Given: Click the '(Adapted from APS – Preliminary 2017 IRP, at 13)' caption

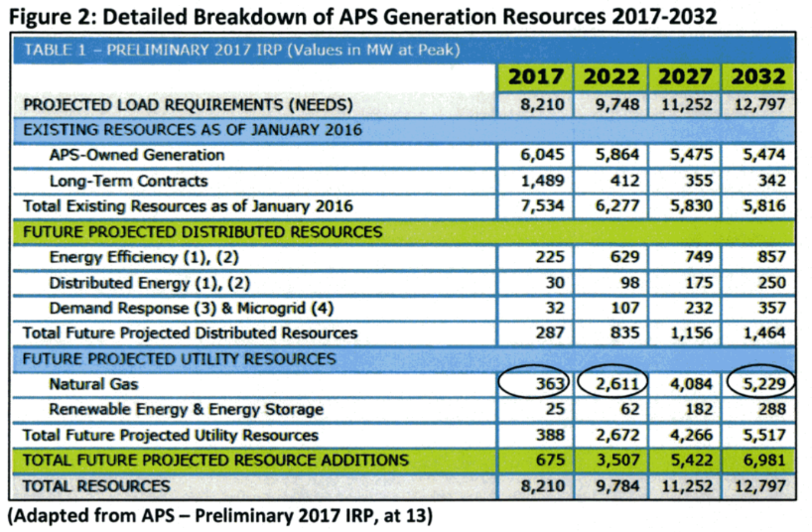Looking at the screenshot, I should tap(220, 516).
